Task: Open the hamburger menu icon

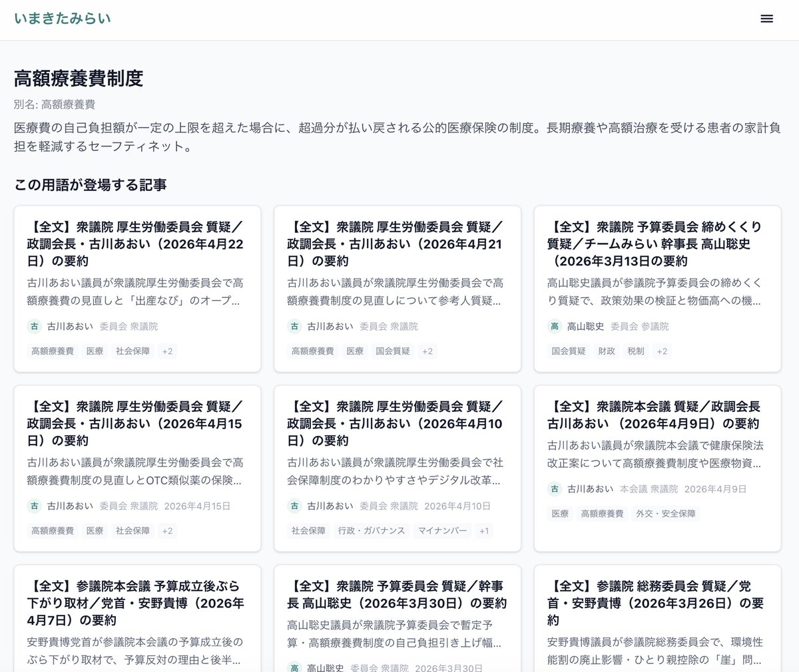Action: coord(767,19)
